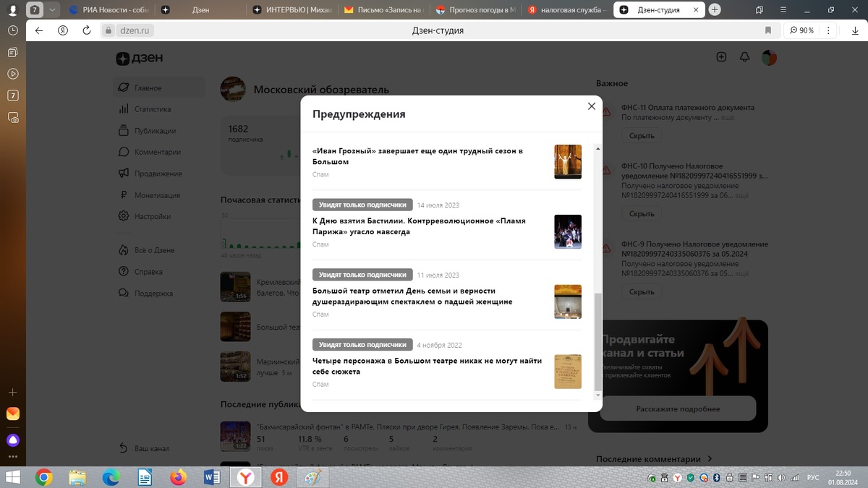Click the Увидят только подписчики badge dated 4 ноября 2022

pos(362,345)
